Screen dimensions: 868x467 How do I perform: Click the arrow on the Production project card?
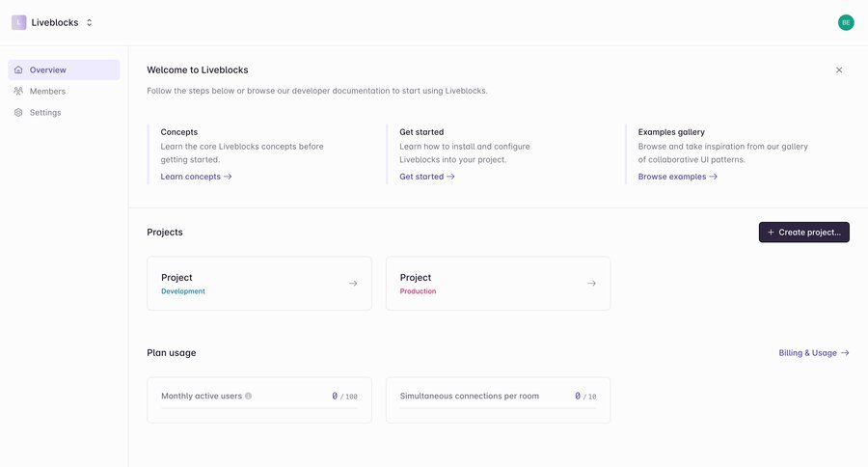pos(591,283)
